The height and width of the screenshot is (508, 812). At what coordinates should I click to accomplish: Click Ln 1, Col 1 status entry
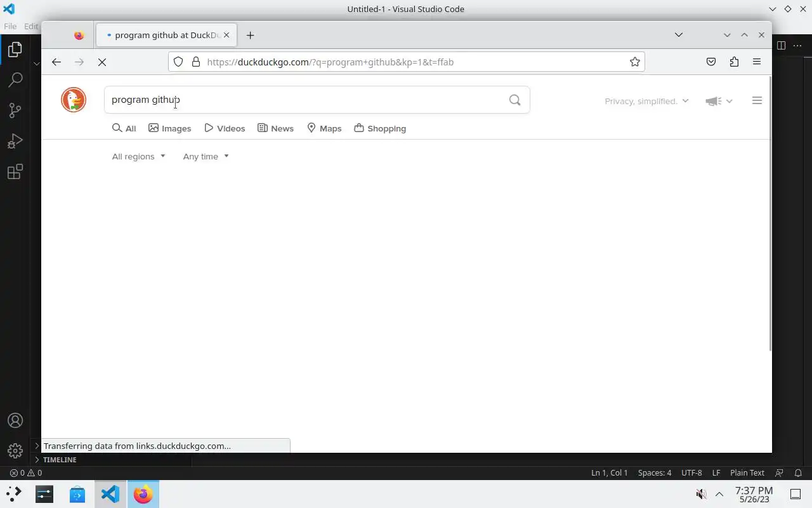coord(609,472)
